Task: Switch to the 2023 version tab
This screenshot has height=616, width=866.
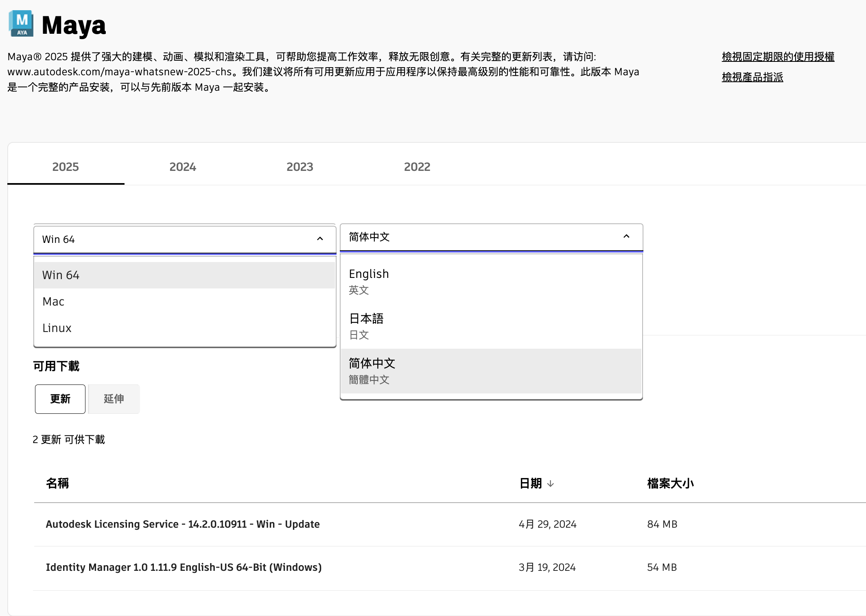Action: click(x=300, y=167)
